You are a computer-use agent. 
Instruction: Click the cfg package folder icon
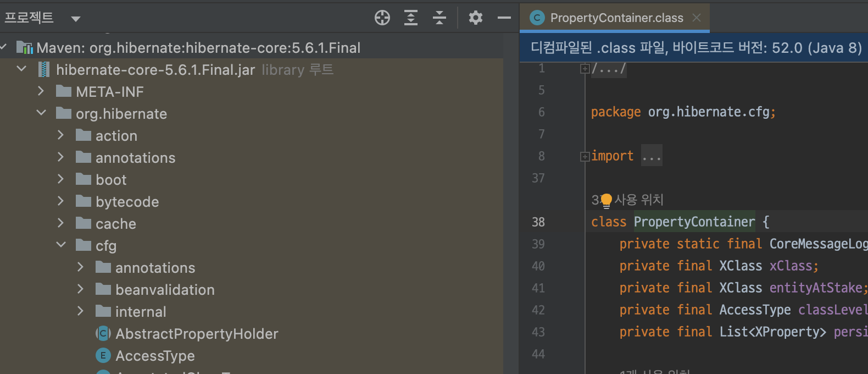point(84,245)
